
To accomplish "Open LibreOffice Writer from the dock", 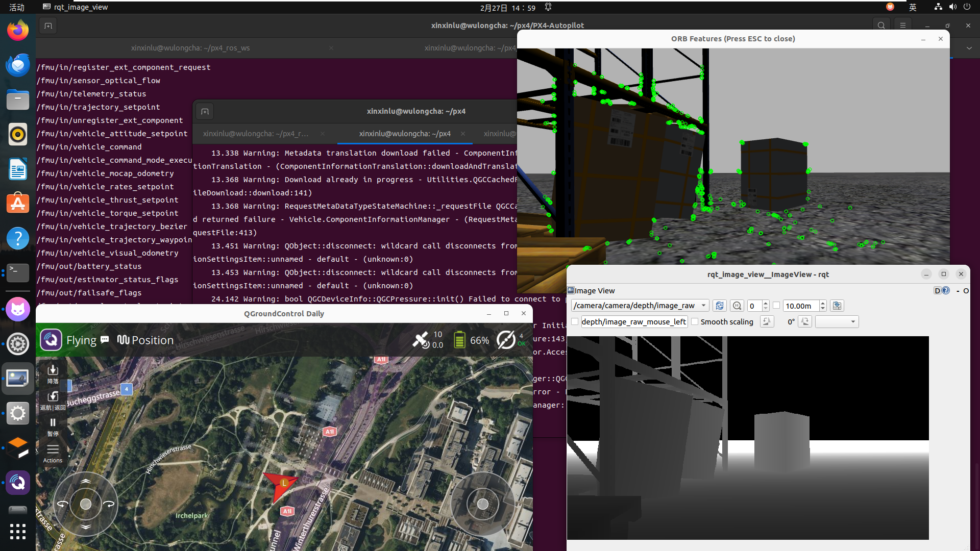I will click(18, 169).
